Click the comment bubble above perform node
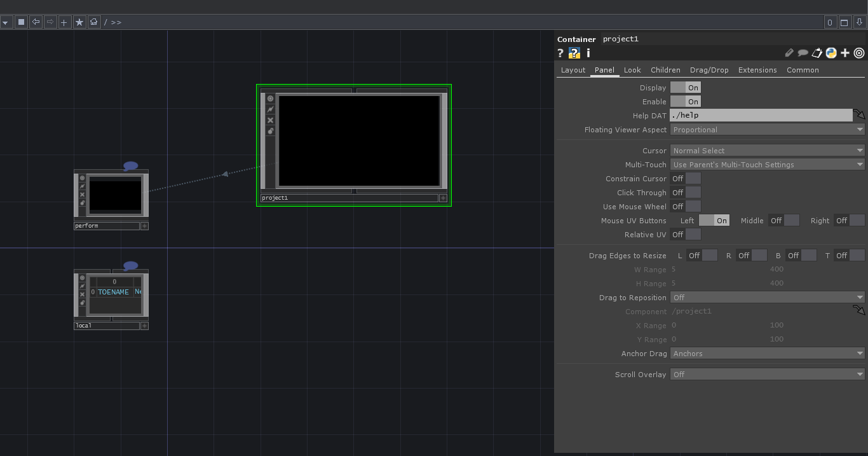The width and height of the screenshot is (868, 456). (130, 166)
